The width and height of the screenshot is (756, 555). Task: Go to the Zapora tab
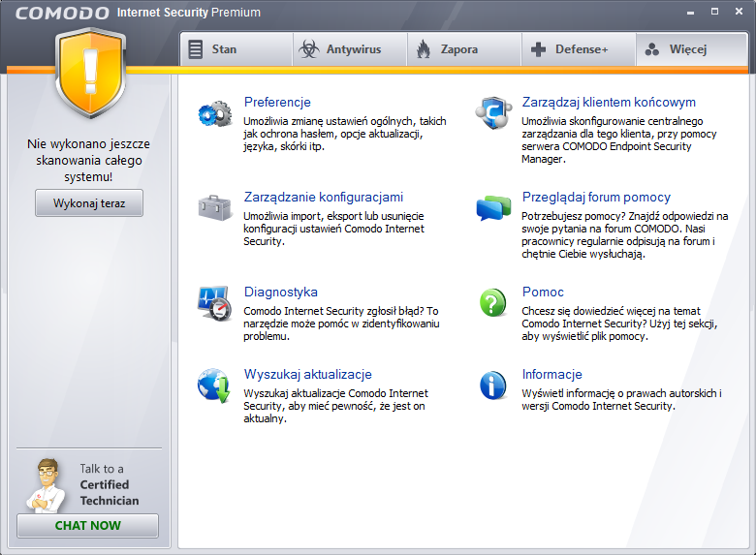(464, 49)
